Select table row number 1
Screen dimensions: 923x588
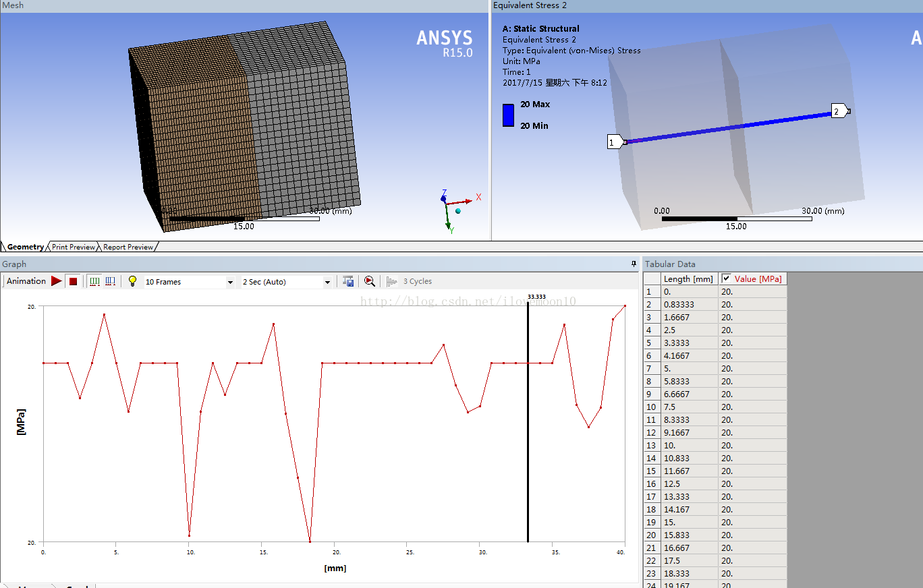(652, 291)
